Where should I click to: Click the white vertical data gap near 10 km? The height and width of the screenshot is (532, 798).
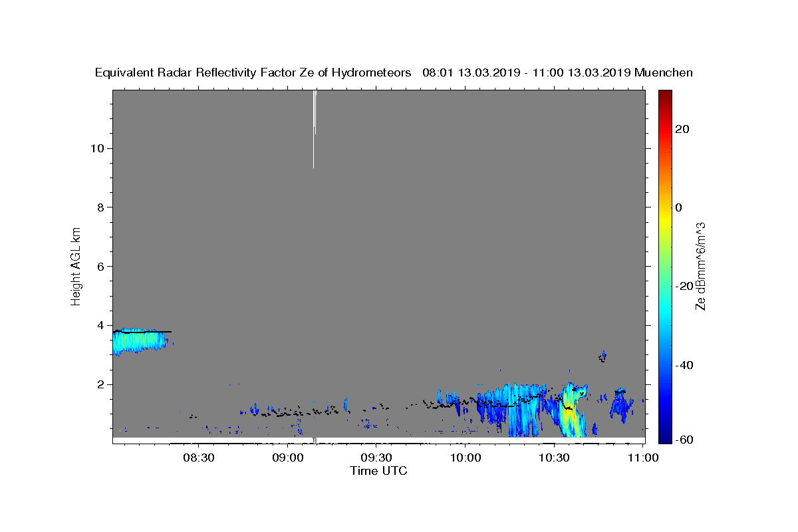[314, 129]
